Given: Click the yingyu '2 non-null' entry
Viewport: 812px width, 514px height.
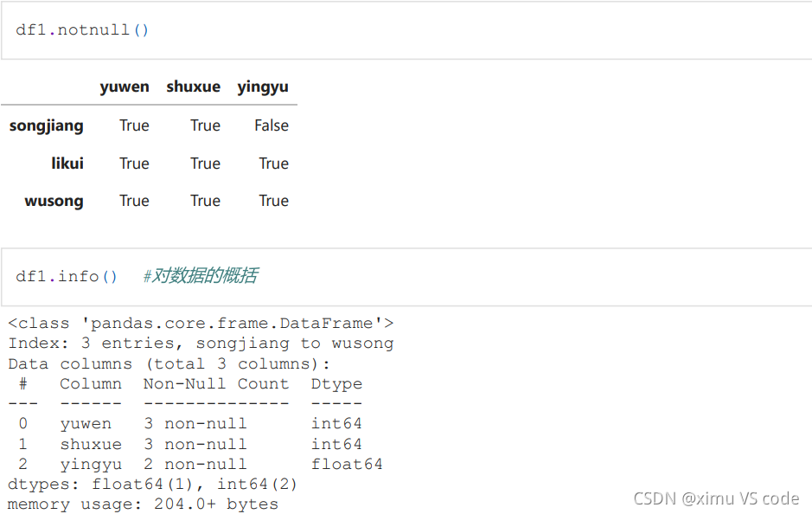Looking at the screenshot, I should coord(195,465).
